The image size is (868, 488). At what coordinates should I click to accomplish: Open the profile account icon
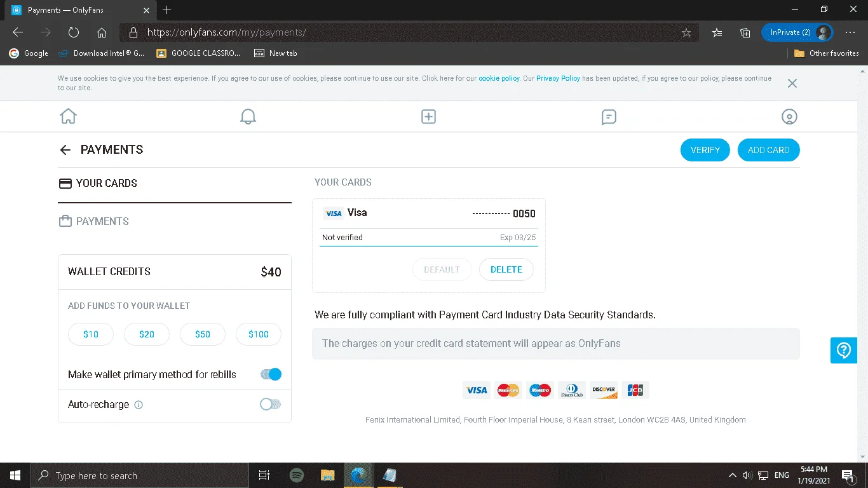tap(789, 116)
